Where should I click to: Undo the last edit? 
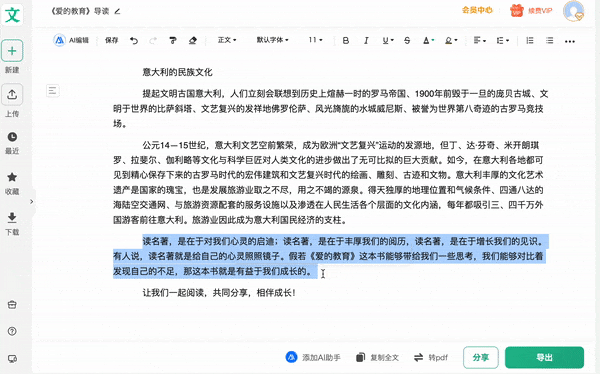click(134, 40)
